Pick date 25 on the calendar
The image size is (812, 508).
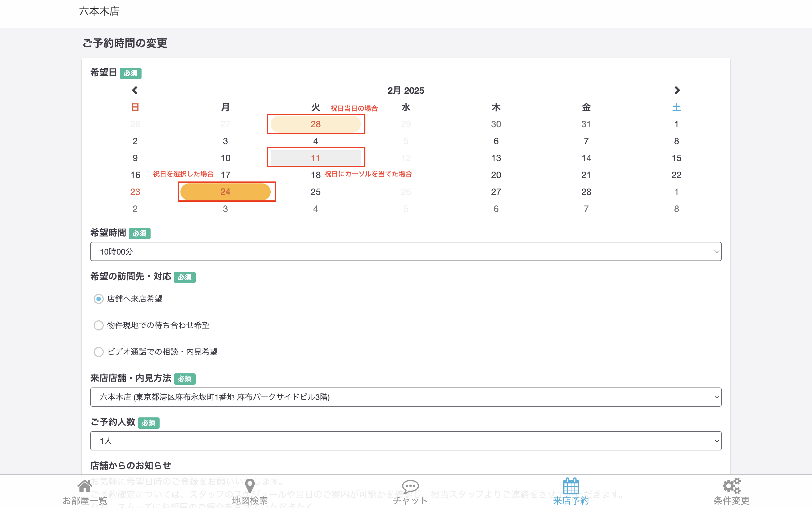point(315,192)
